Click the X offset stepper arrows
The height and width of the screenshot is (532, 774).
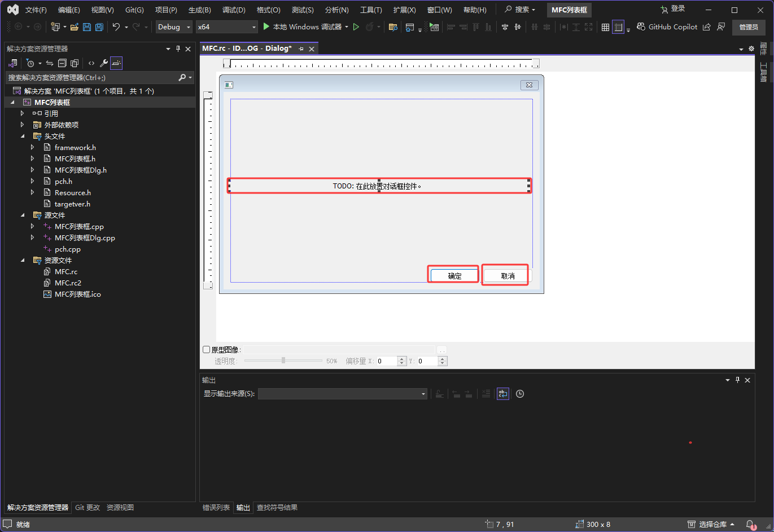click(402, 361)
